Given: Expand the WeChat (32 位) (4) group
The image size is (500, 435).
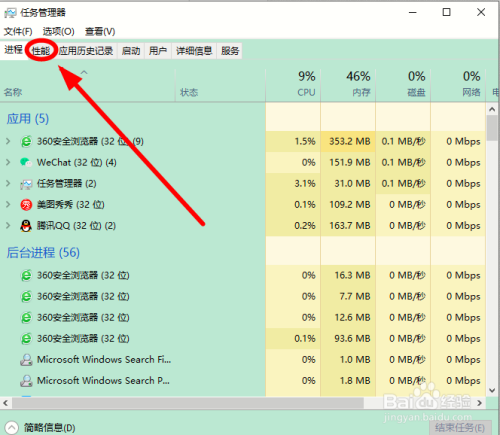Looking at the screenshot, I should click(x=8, y=162).
